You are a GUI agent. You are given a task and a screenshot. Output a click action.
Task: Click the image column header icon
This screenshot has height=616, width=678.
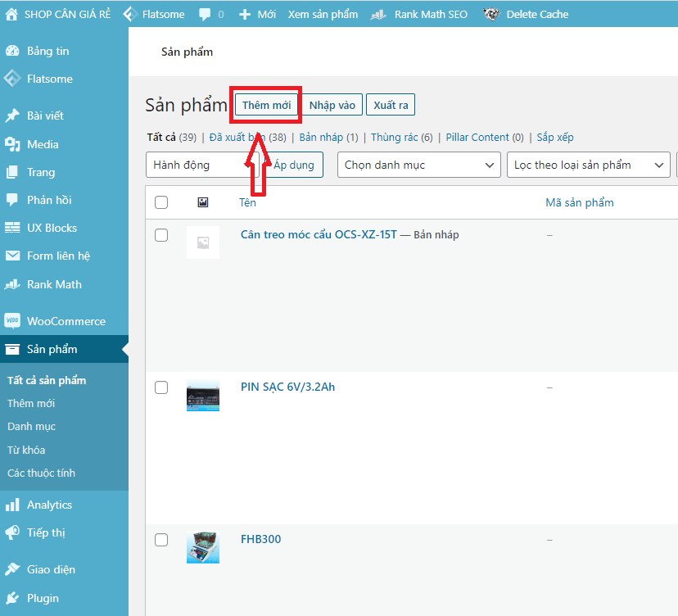[x=203, y=202]
